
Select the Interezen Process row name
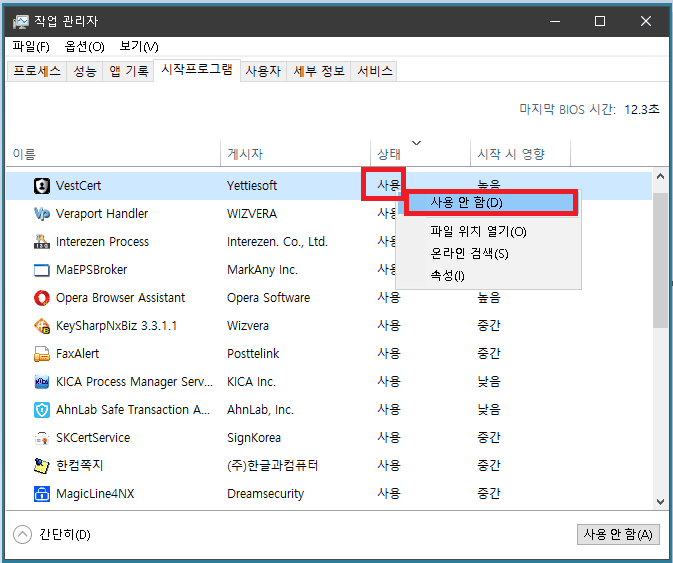(102, 242)
